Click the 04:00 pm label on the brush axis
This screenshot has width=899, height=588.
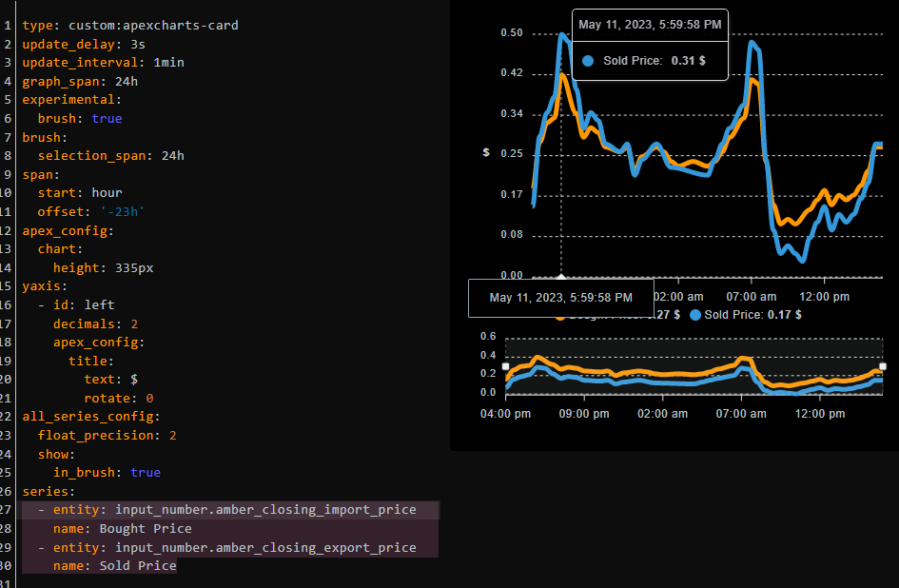(x=505, y=413)
